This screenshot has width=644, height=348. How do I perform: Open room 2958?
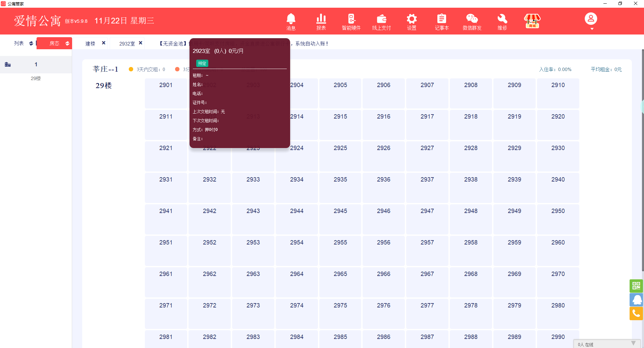pos(471,251)
